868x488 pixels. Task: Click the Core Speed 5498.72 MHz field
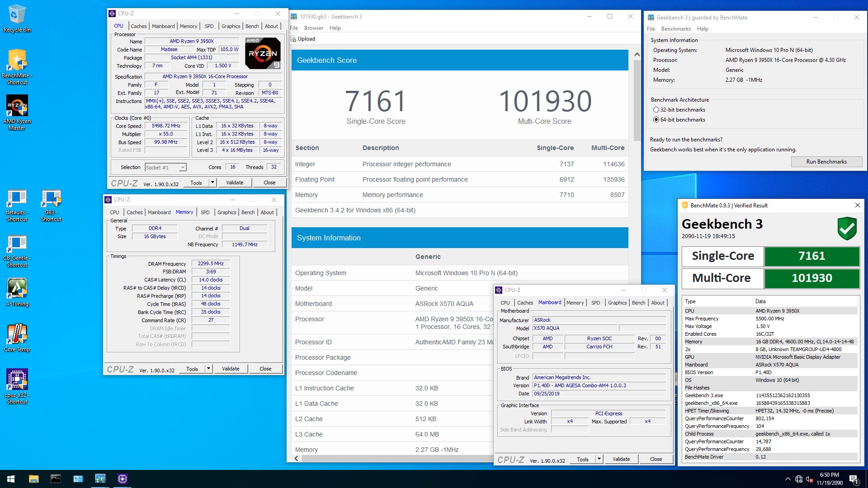166,126
